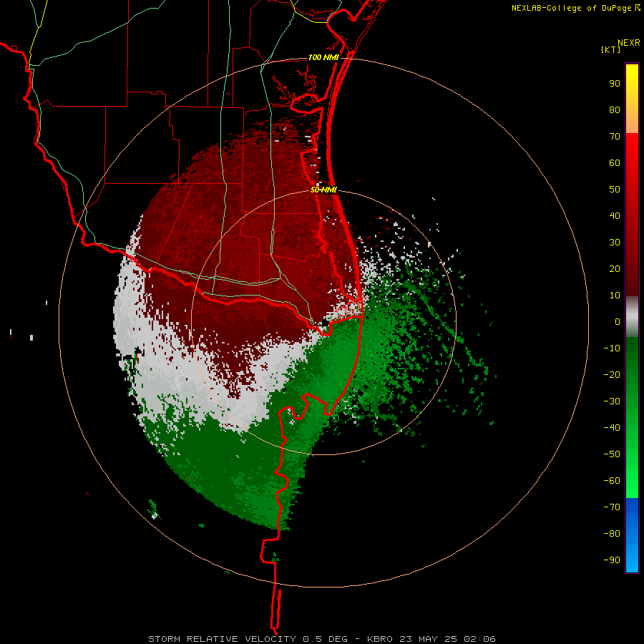Click the 10 value on the velocity scale
Screen dimensions: 644x644
click(x=615, y=296)
